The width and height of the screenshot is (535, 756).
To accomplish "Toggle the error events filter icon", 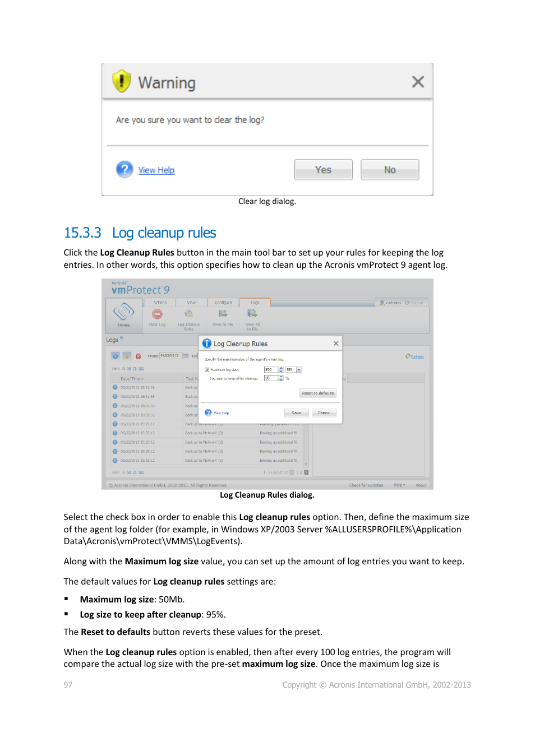I will tap(138, 356).
